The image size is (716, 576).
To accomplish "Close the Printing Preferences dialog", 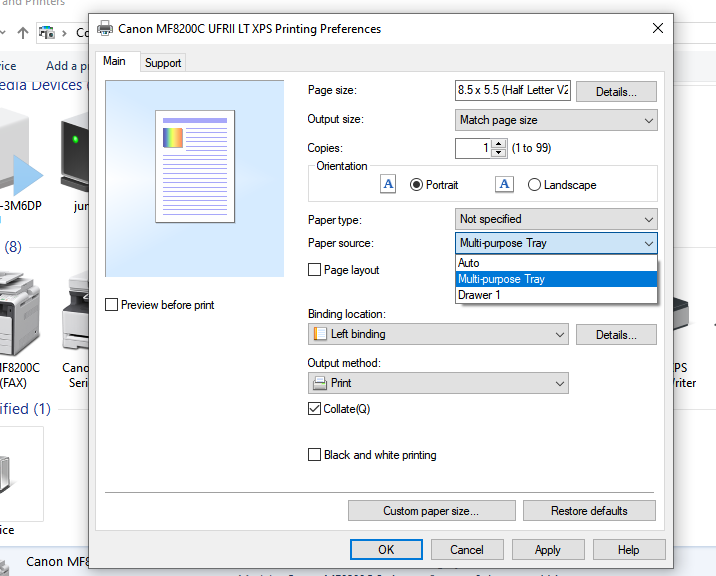I will pos(658,28).
